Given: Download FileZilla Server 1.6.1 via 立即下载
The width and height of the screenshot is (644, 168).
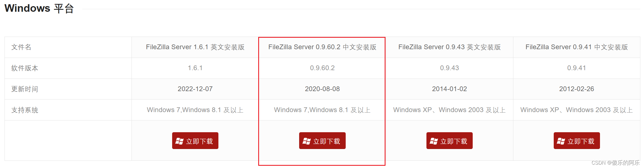Looking at the screenshot, I should (195, 141).
